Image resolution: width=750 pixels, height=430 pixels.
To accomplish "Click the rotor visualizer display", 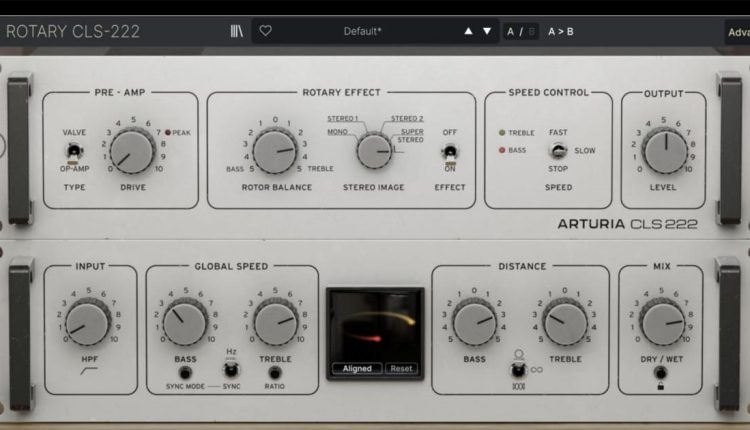I will [x=375, y=333].
